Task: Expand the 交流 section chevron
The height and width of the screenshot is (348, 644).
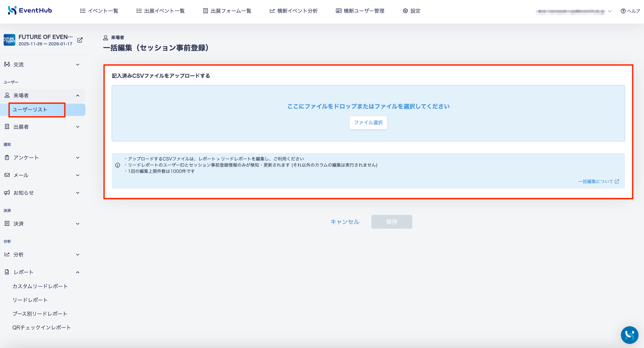Action: point(78,64)
